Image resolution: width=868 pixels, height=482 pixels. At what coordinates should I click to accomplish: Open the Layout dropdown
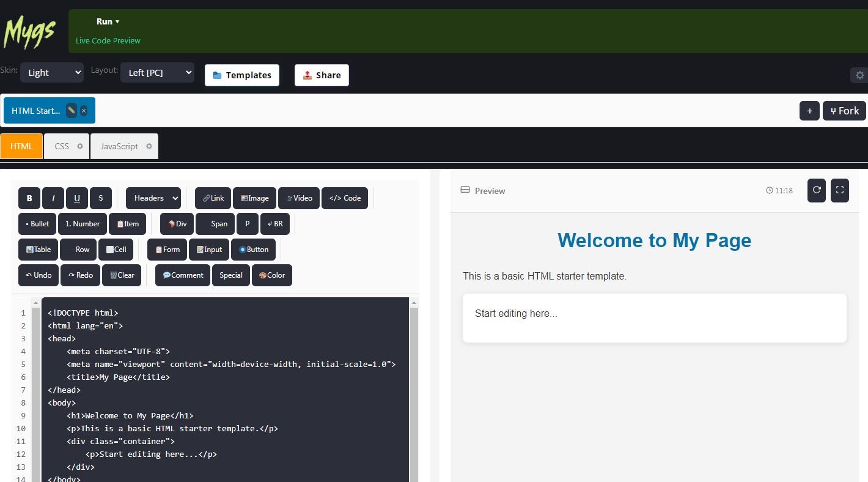tap(157, 72)
